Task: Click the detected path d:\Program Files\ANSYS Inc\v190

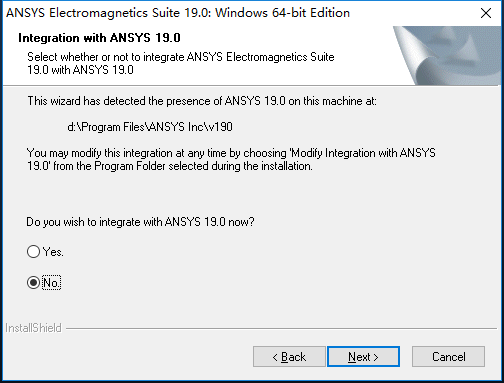Action: (x=150, y=127)
